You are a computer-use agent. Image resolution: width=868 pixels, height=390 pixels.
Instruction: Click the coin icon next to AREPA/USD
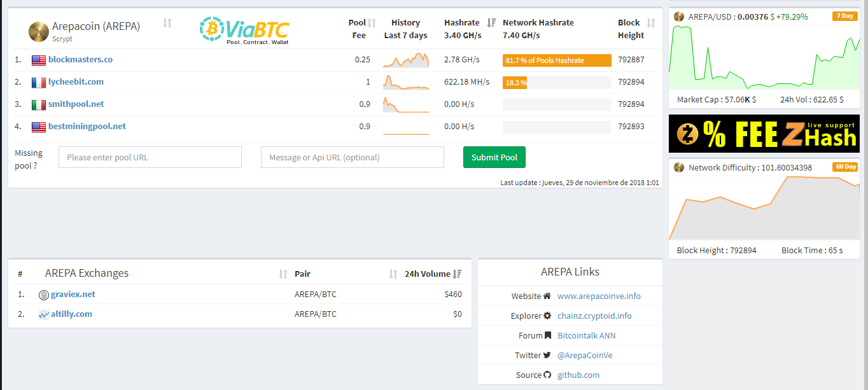pos(679,16)
